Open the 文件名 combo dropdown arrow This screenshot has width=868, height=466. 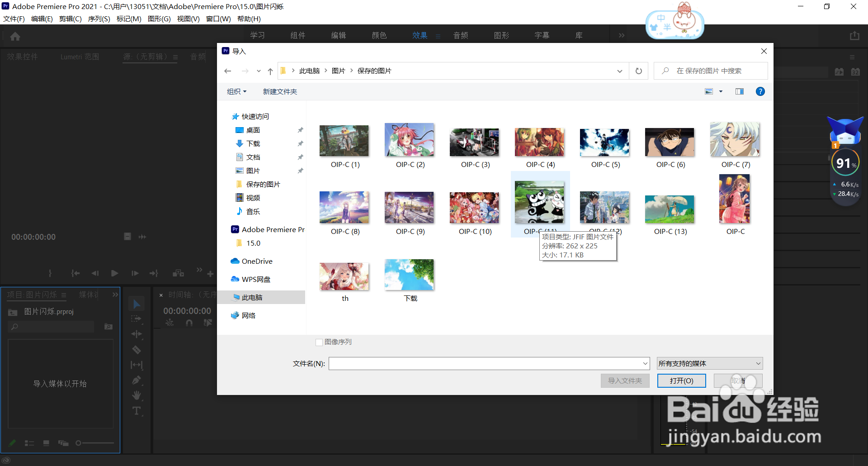645,363
